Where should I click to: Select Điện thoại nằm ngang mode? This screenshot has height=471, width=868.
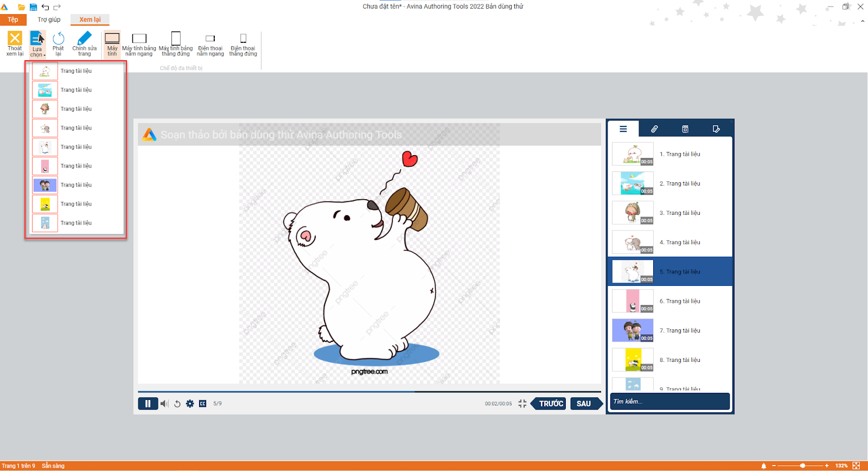(x=210, y=44)
